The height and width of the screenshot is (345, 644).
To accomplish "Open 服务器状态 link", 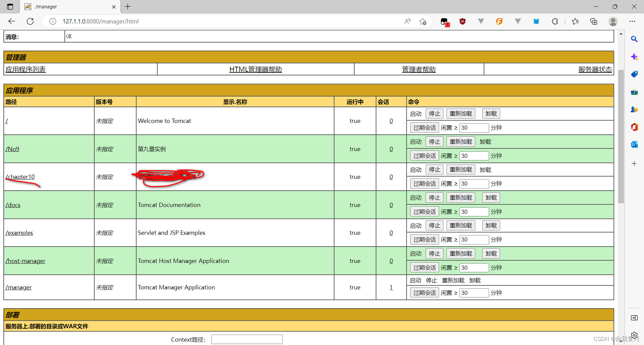I will [595, 69].
